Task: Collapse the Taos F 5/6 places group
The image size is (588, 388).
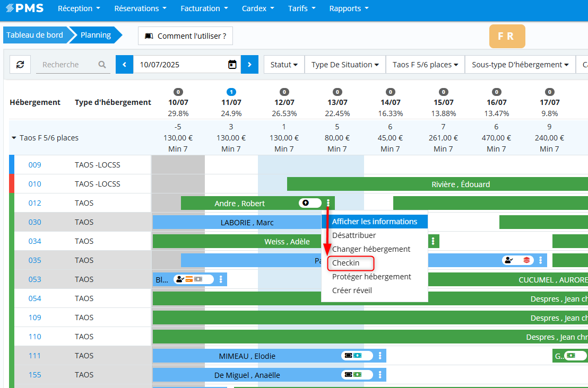Action: coord(14,138)
